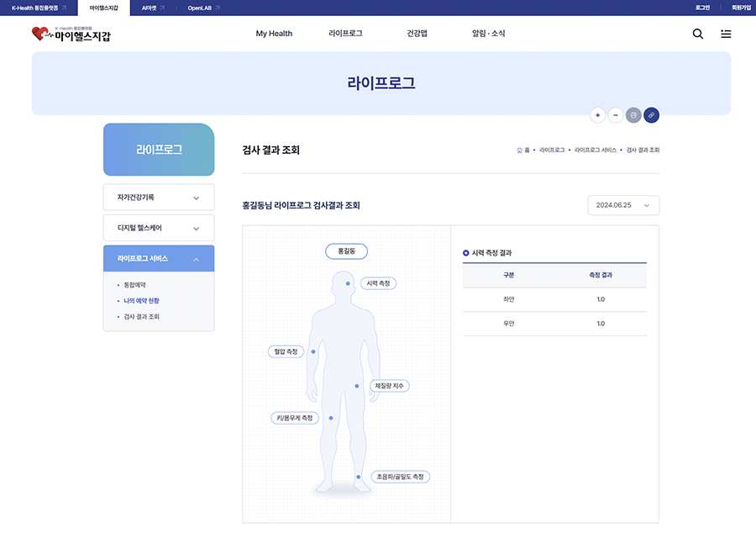The image size is (756, 538).
Task: Open the search icon in the header
Action: click(697, 34)
